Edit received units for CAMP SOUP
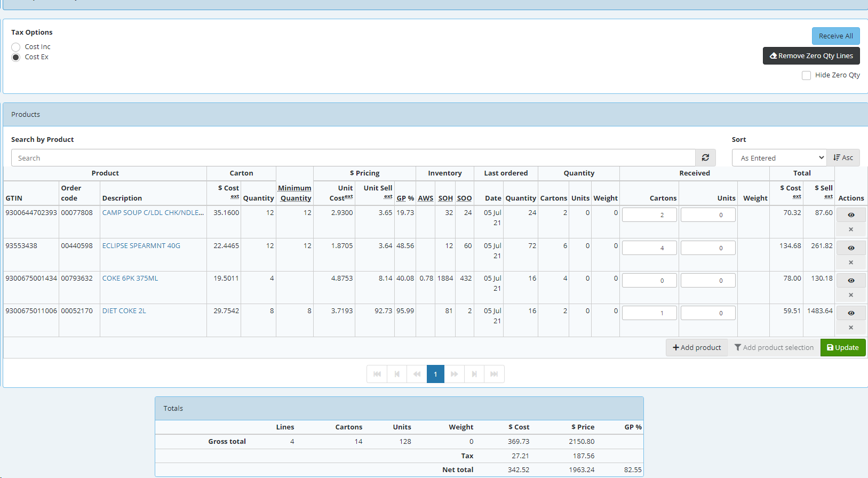The height and width of the screenshot is (478, 868). coord(708,214)
